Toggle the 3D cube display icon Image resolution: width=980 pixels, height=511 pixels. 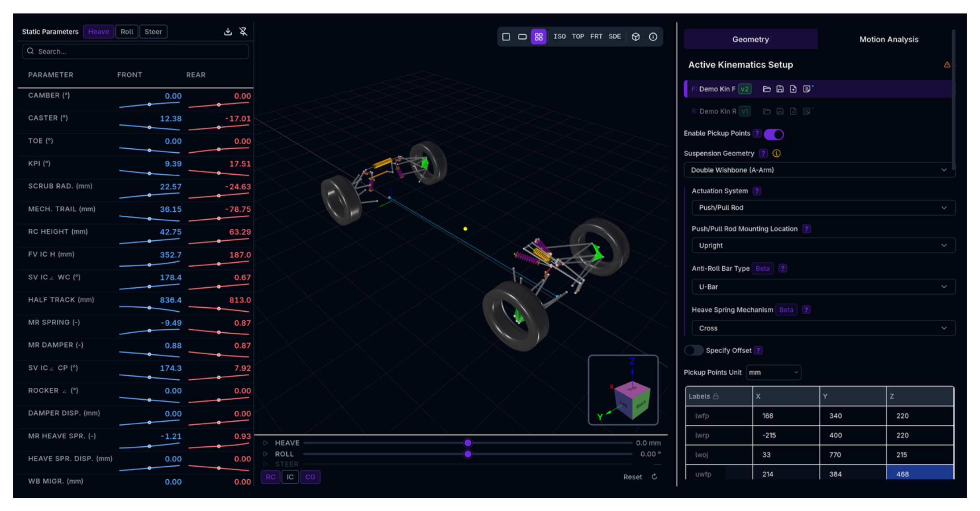point(636,37)
